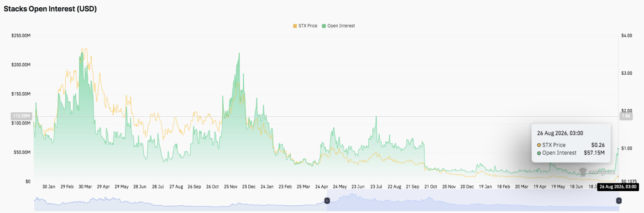This screenshot has width=644, height=213.
Task: Click the $3.00 right axis label
Action: pos(626,73)
